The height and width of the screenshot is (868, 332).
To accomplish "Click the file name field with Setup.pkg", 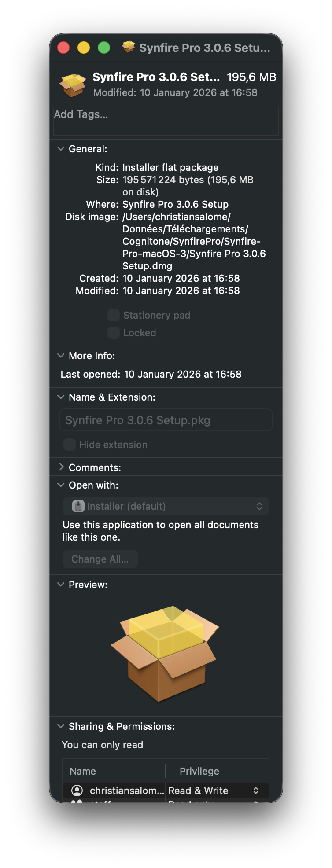I will (x=166, y=420).
